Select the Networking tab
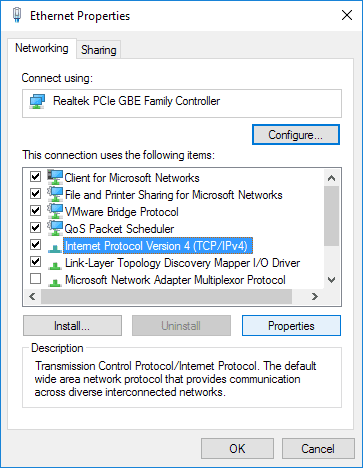363x468 pixels. point(42,48)
